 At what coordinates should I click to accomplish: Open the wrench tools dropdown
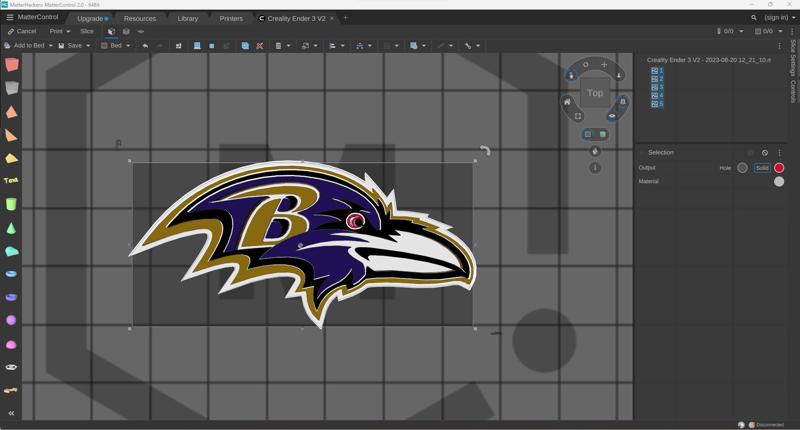[x=472, y=46]
